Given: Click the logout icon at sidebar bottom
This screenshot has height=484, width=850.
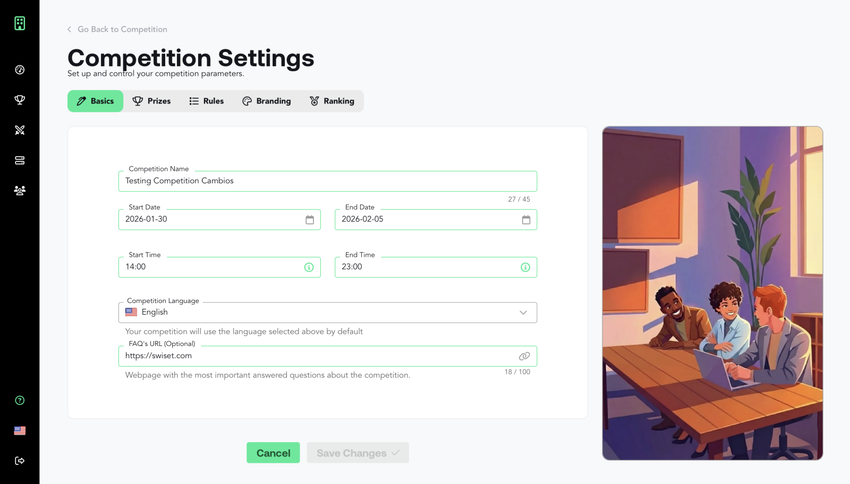Looking at the screenshot, I should [20, 461].
